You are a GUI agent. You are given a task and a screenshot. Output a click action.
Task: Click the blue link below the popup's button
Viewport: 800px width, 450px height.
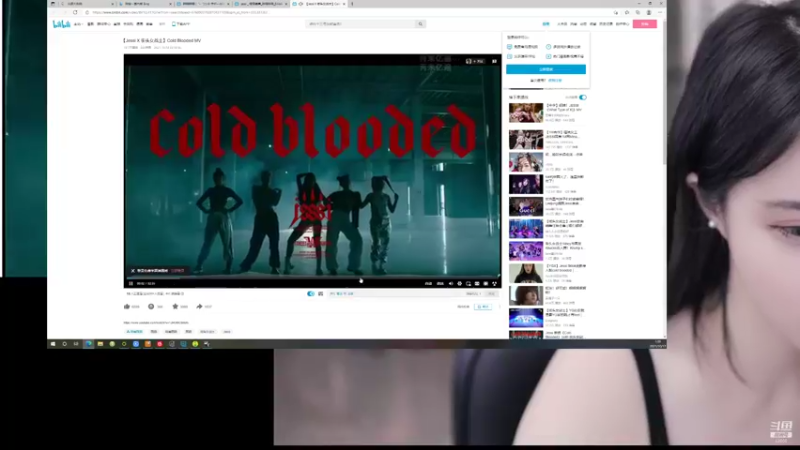point(555,81)
